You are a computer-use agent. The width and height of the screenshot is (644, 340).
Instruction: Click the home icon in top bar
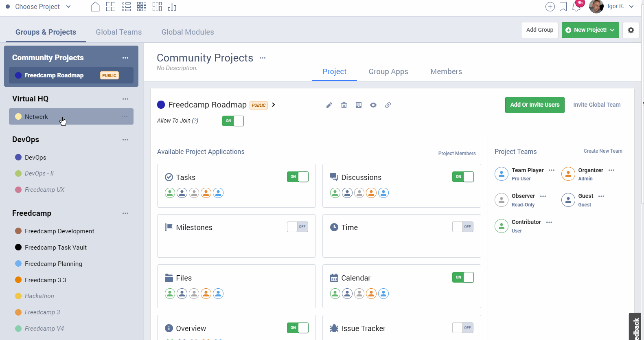pyautogui.click(x=95, y=7)
